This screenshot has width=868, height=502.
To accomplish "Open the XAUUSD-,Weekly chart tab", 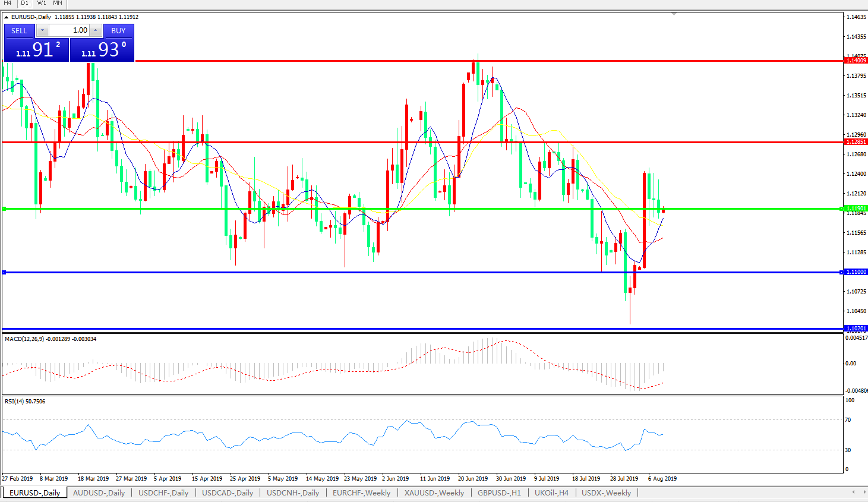I will tap(434, 492).
